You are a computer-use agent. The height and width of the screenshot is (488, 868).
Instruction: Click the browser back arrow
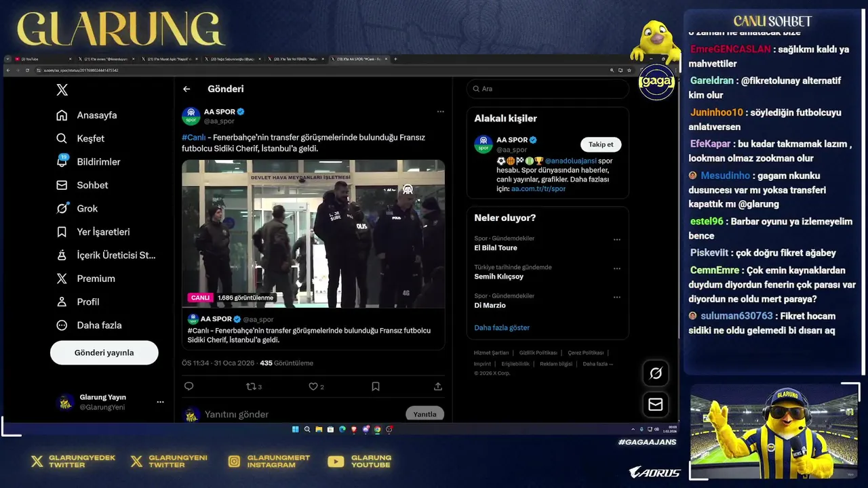8,70
